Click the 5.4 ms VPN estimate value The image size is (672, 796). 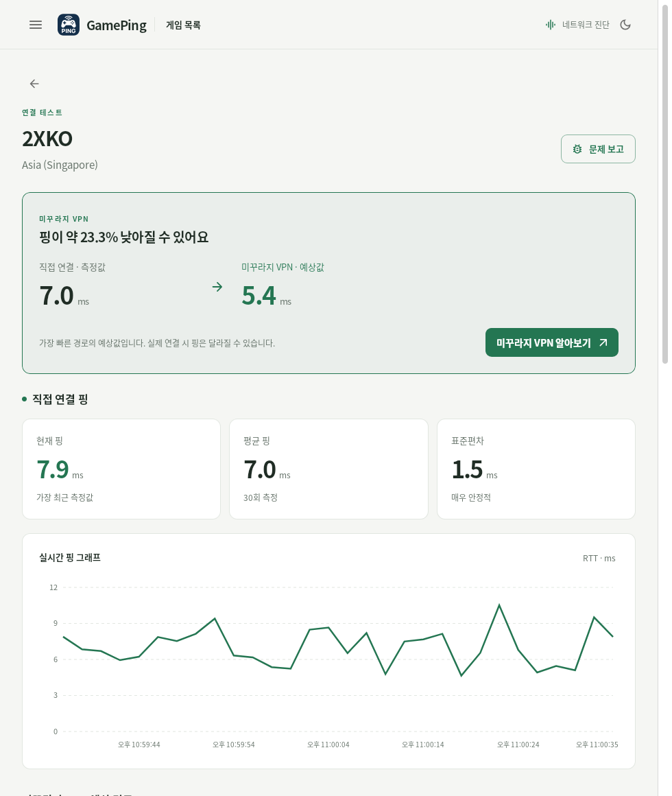click(x=267, y=296)
